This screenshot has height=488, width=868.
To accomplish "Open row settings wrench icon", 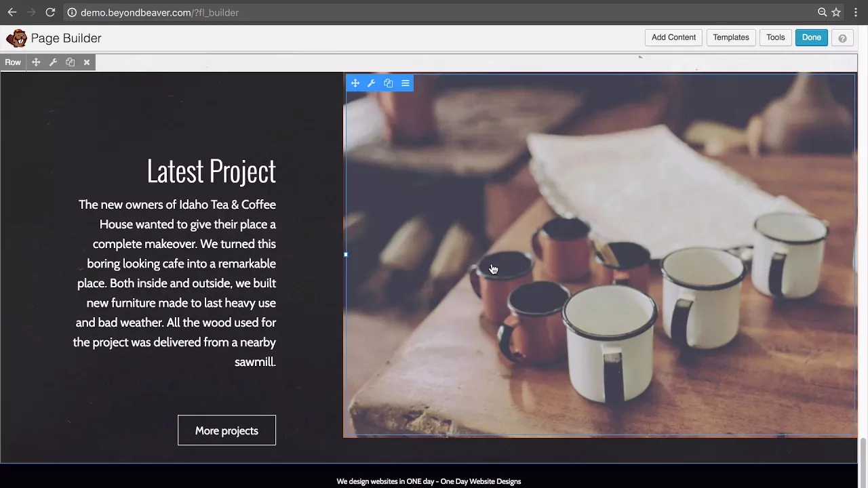I will click(x=53, y=62).
